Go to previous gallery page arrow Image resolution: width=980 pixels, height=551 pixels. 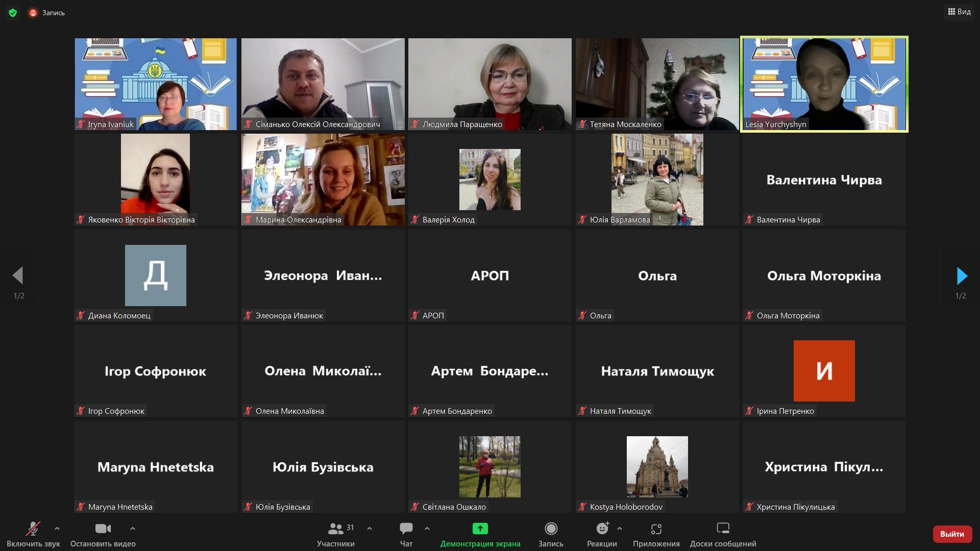pyautogui.click(x=18, y=275)
